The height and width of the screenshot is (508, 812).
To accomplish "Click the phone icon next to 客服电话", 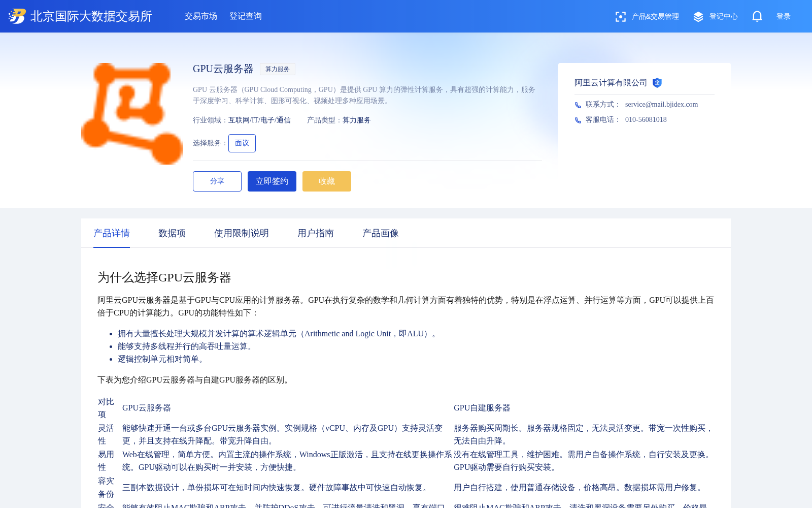I will click(578, 120).
